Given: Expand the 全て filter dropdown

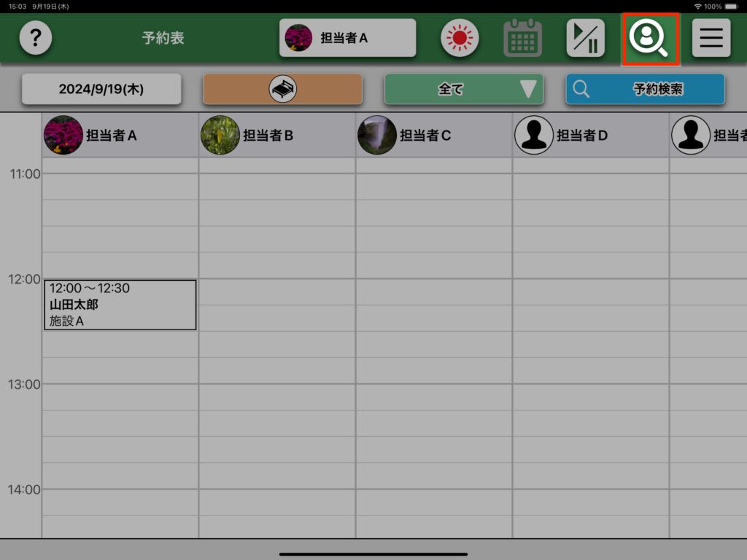Looking at the screenshot, I should (x=463, y=89).
